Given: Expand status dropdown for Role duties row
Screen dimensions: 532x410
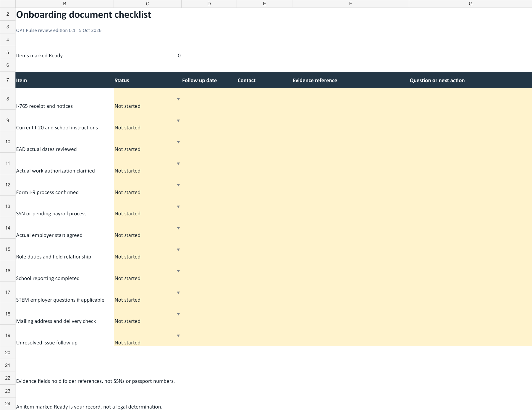Looking at the screenshot, I should (178, 250).
